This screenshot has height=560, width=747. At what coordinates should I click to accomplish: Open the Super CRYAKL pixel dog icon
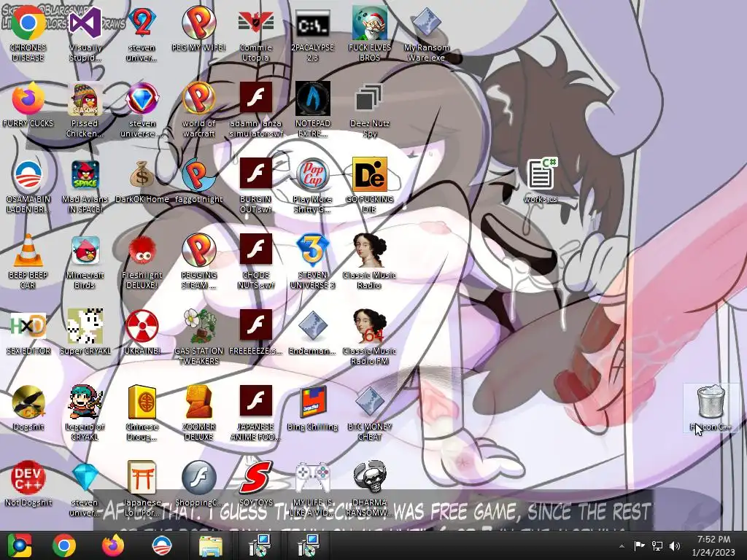85,332
